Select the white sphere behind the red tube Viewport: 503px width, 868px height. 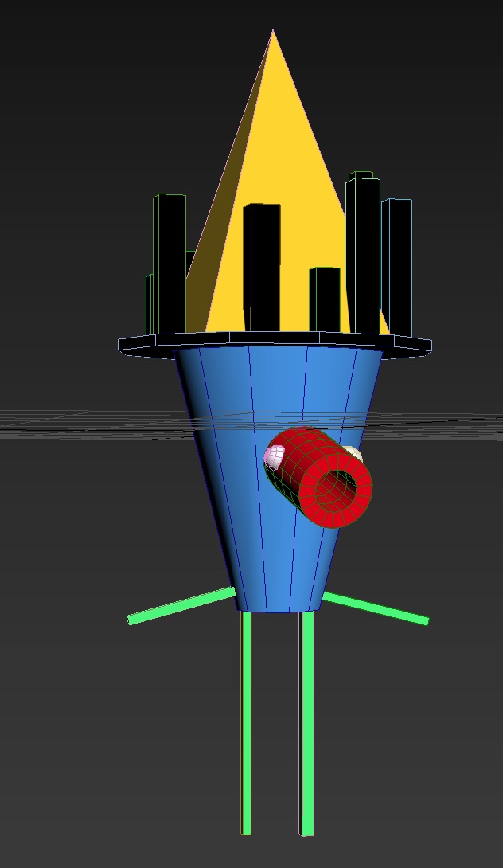[x=354, y=453]
